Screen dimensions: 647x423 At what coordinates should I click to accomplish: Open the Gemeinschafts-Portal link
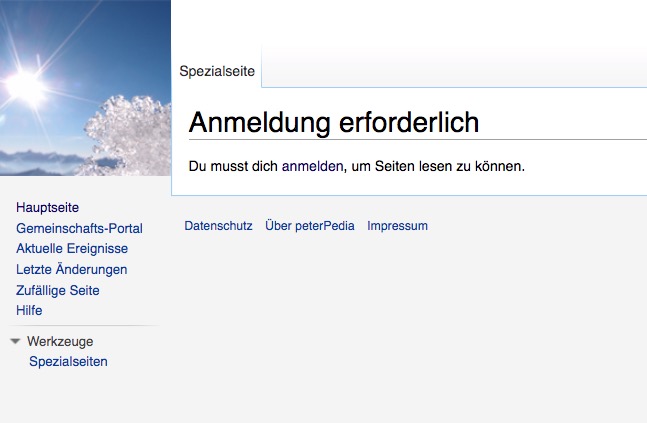coord(79,228)
